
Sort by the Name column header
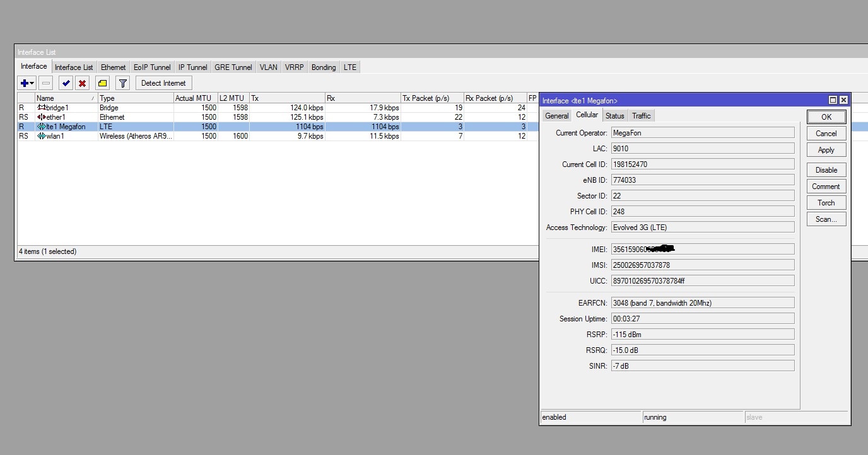66,98
